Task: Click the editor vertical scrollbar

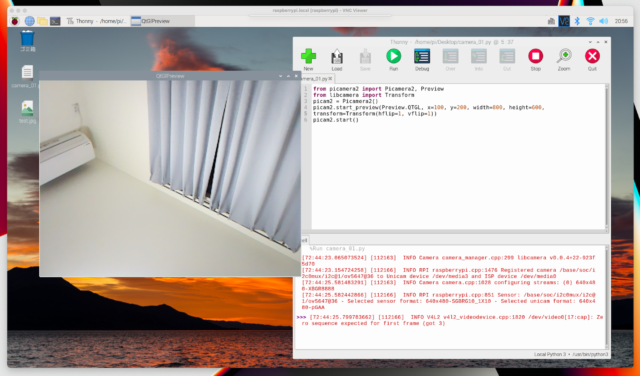Action: (x=607, y=157)
